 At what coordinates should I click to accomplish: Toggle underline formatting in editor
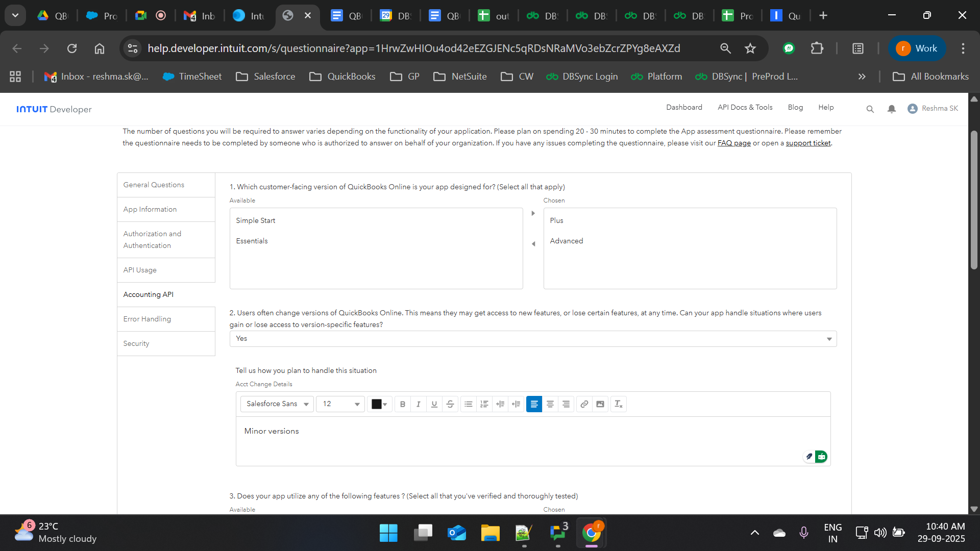tap(434, 404)
